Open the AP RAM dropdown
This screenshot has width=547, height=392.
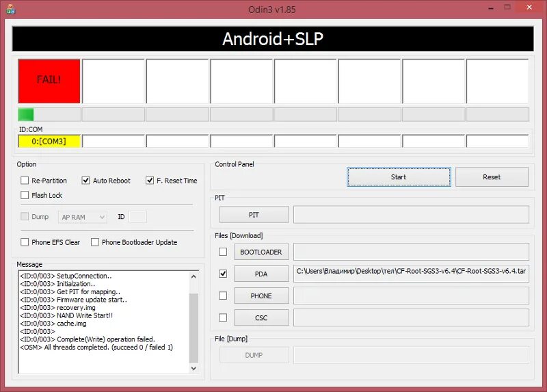pos(83,217)
